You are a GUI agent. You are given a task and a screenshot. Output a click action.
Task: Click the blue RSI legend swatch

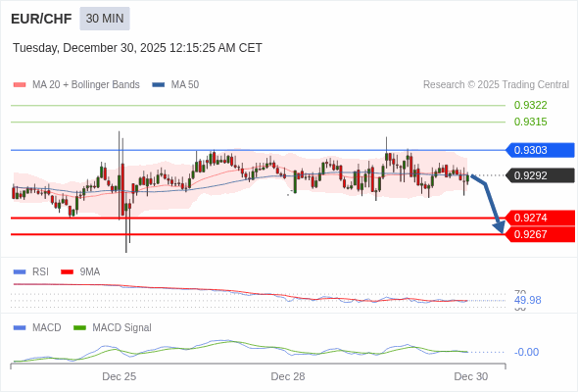[20, 272]
